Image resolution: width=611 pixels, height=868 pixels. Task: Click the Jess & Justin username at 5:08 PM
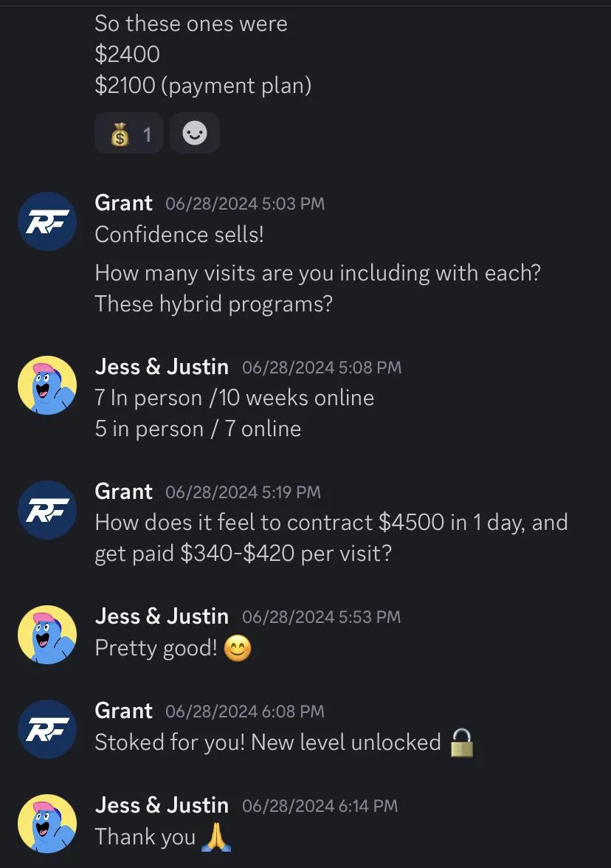coord(162,366)
